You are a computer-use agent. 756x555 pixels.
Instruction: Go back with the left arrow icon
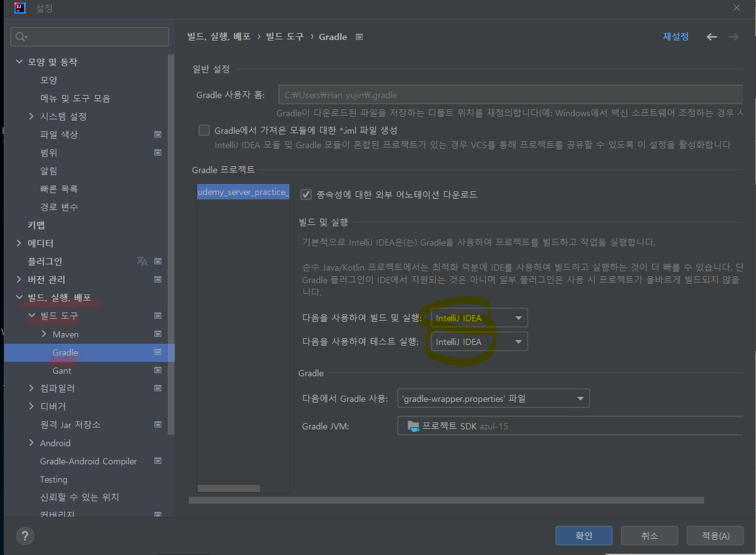712,37
